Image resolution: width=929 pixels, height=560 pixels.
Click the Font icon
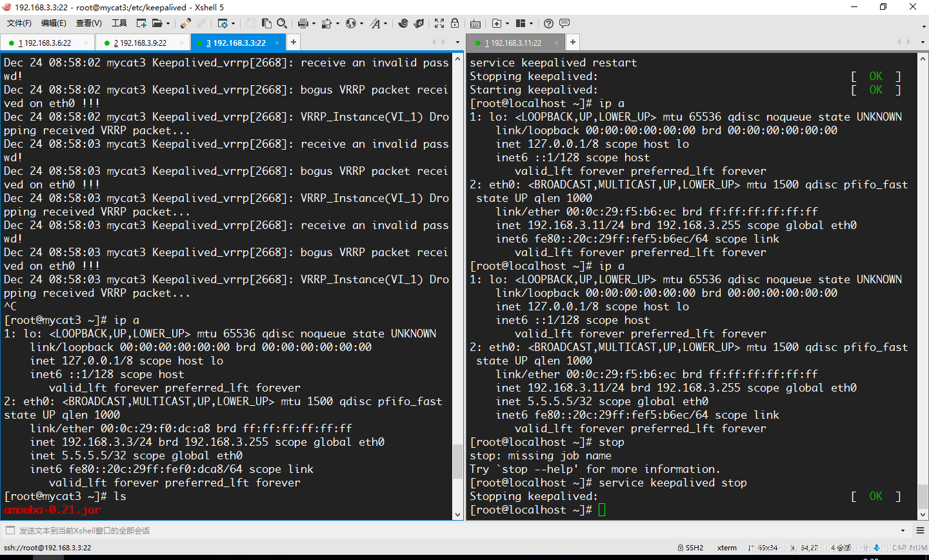tap(375, 23)
